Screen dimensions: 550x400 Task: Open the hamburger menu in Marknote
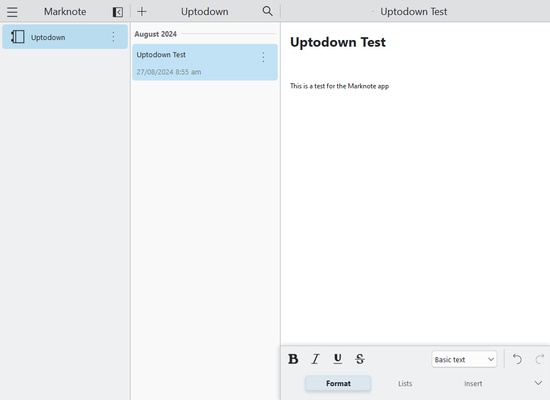pos(12,12)
